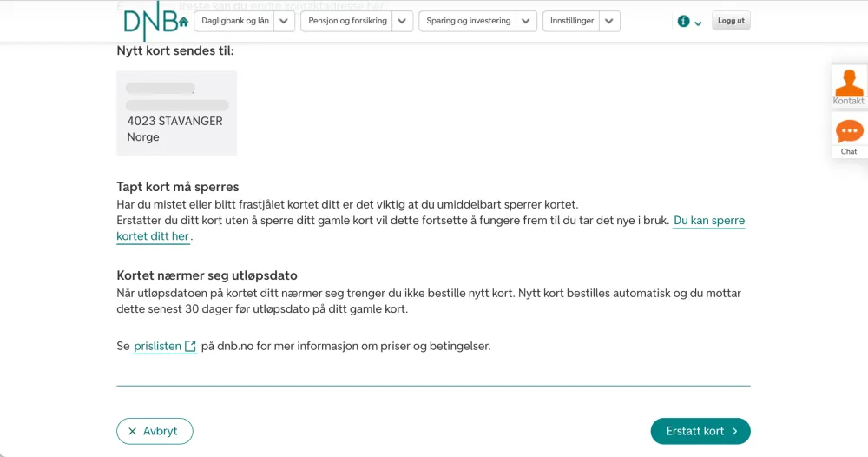Screen dimensions: 868x457
Task: Open the prislisten link
Action: [157, 347]
